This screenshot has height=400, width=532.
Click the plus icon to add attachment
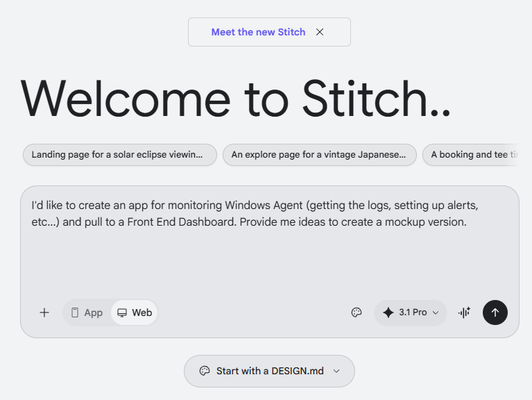tap(44, 312)
